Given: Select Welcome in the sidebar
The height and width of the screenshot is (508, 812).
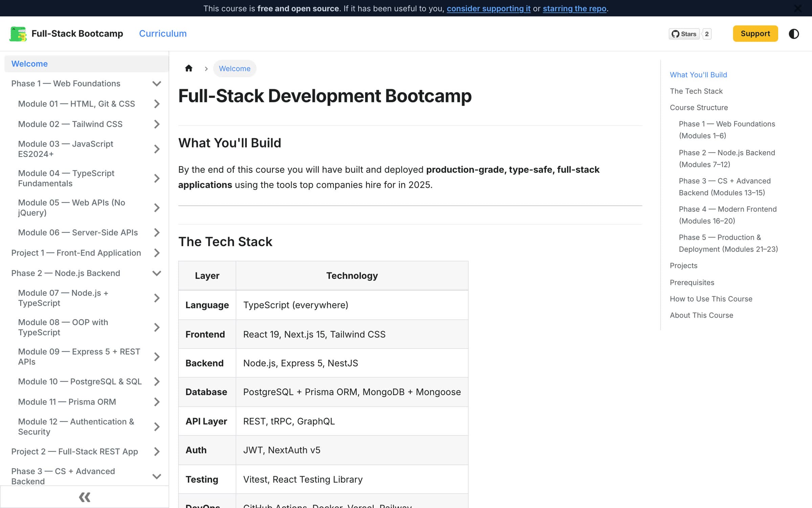Looking at the screenshot, I should coord(87,64).
